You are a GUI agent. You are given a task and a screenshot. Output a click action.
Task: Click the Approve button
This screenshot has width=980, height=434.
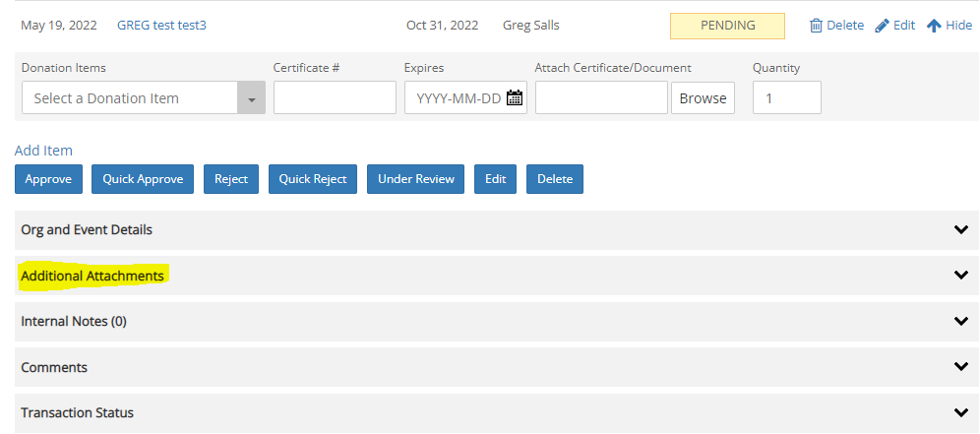tap(49, 179)
